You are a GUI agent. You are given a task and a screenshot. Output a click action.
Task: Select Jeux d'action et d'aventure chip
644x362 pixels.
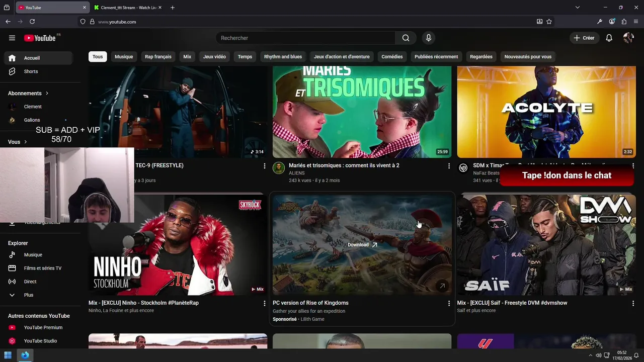342,57
